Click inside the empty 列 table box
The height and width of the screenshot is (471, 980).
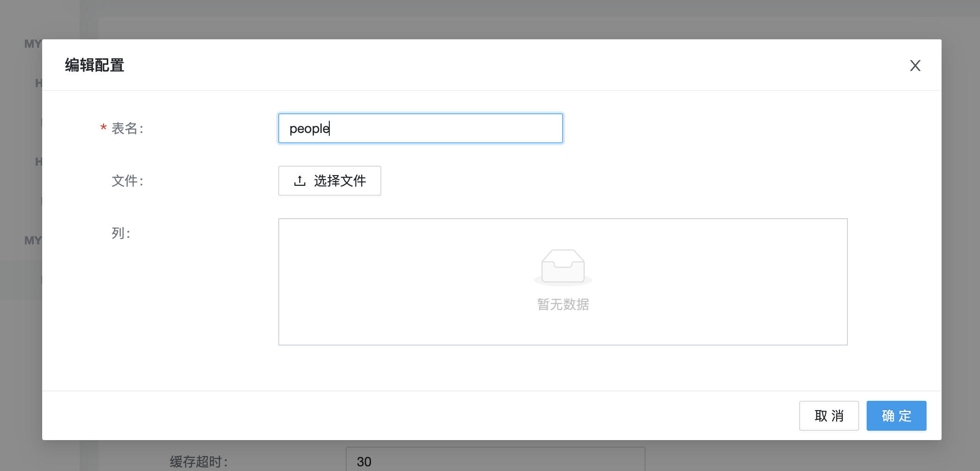point(563,282)
